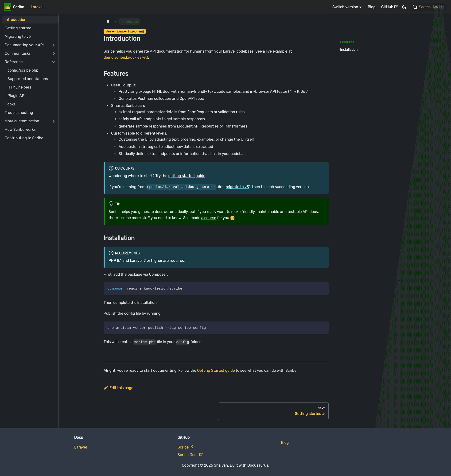Image resolution: width=451 pixels, height=476 pixels.
Task: Open Laravel link in footer Docs
Action: [81, 447]
